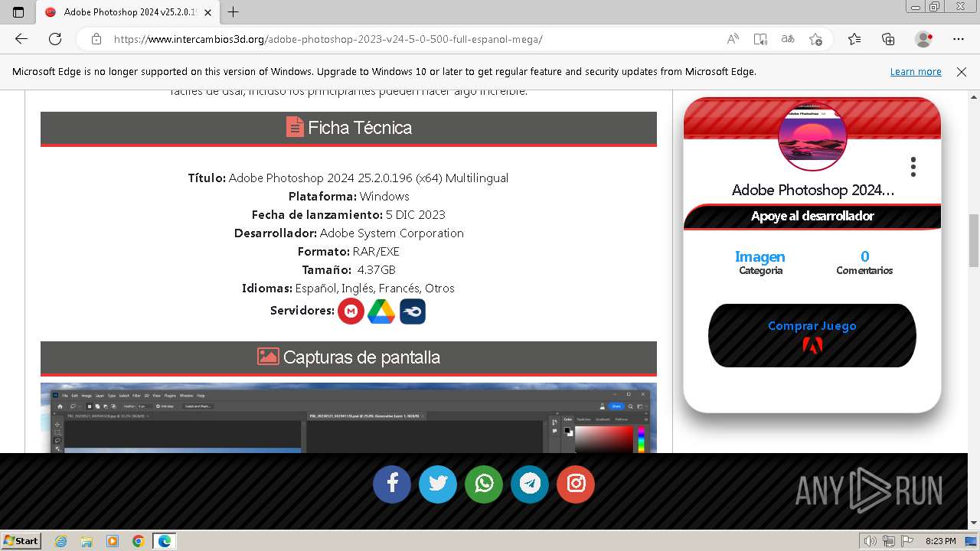Click the Edge taskbar button
This screenshot has width=980, height=551.
click(x=165, y=541)
